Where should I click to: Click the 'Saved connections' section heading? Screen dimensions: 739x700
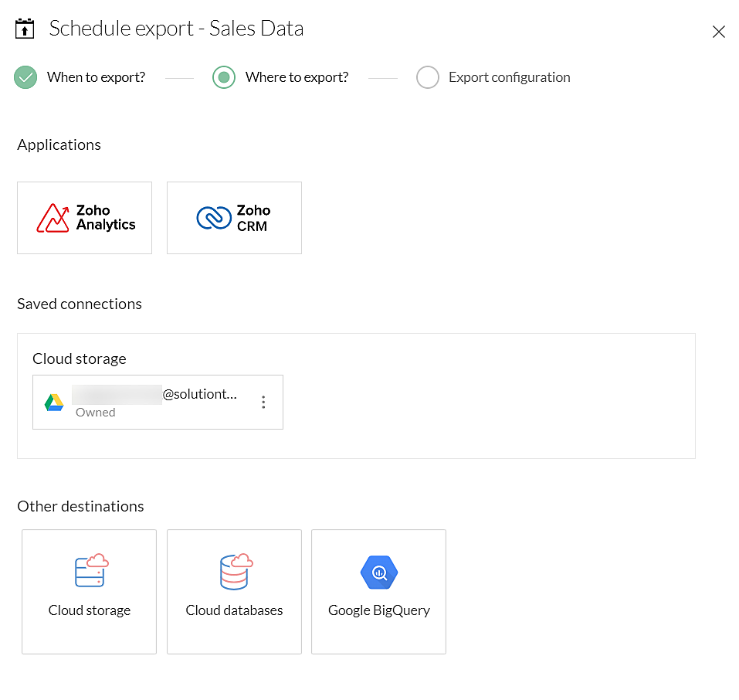80,304
